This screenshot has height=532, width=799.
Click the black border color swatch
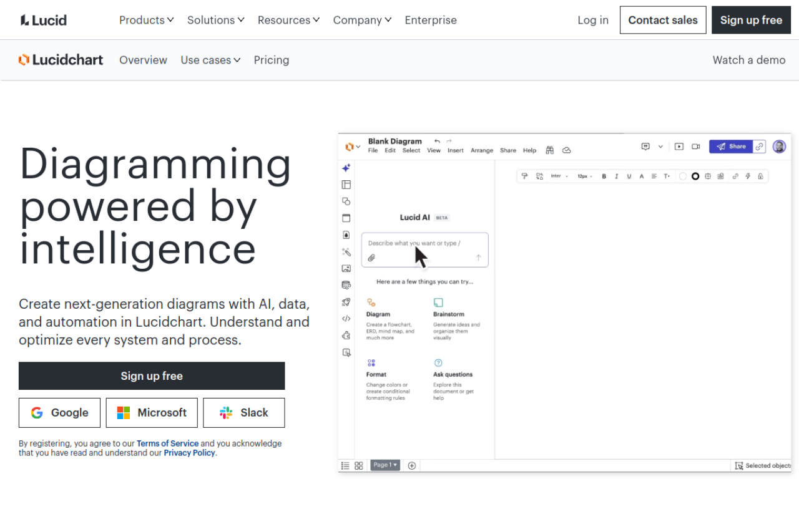tap(695, 177)
